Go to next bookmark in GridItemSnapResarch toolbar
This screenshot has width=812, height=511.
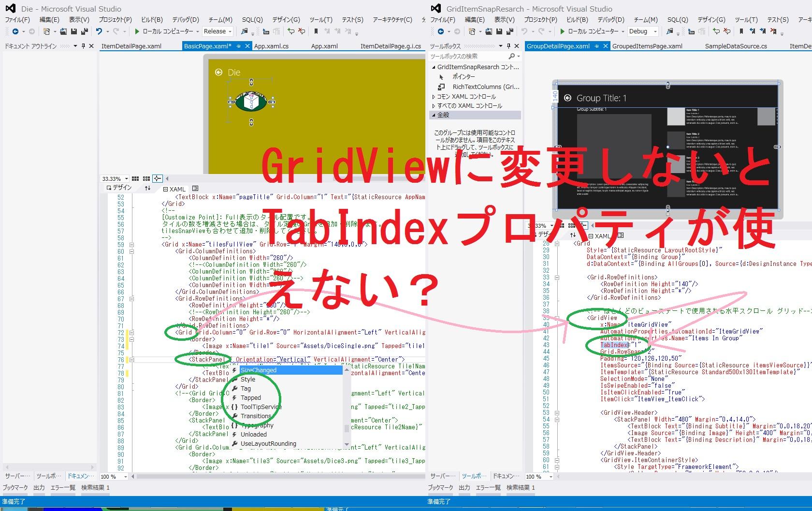[x=763, y=31]
